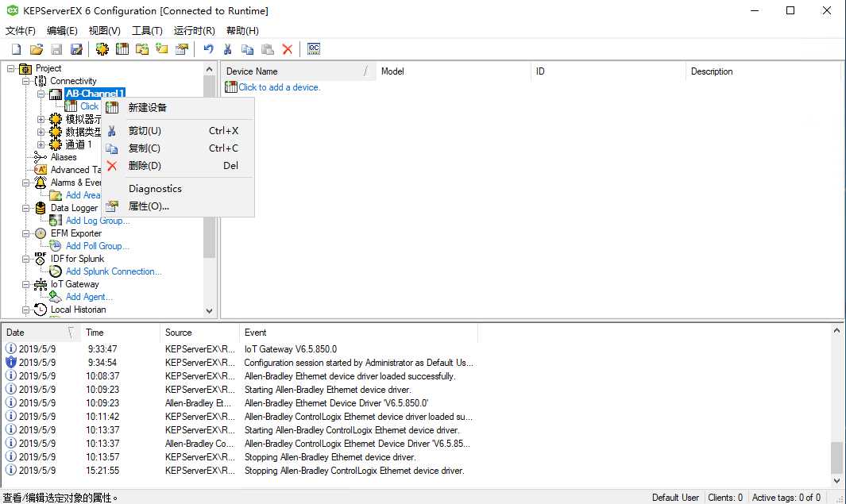Click the 'Default User' status bar entry
The width and height of the screenshot is (846, 504).
[675, 498]
